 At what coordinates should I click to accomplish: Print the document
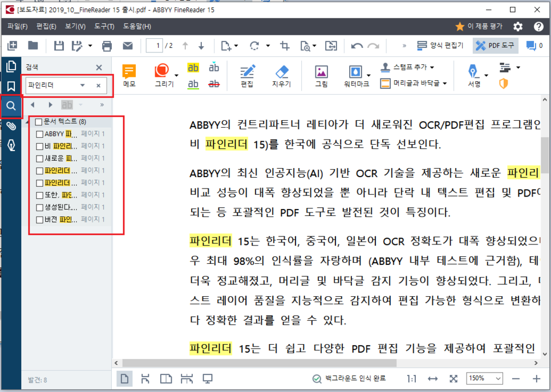pyautogui.click(x=107, y=46)
